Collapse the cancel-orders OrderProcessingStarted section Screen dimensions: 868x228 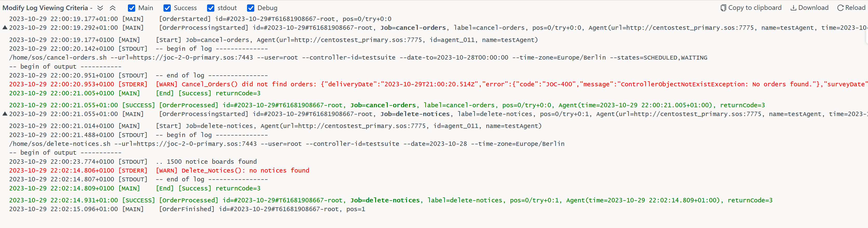[x=5, y=27]
